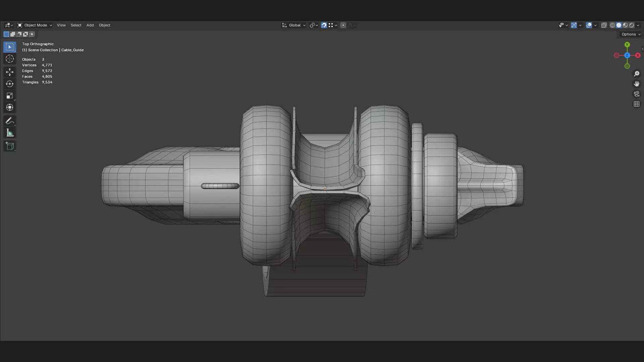Open the View menu

click(x=61, y=25)
